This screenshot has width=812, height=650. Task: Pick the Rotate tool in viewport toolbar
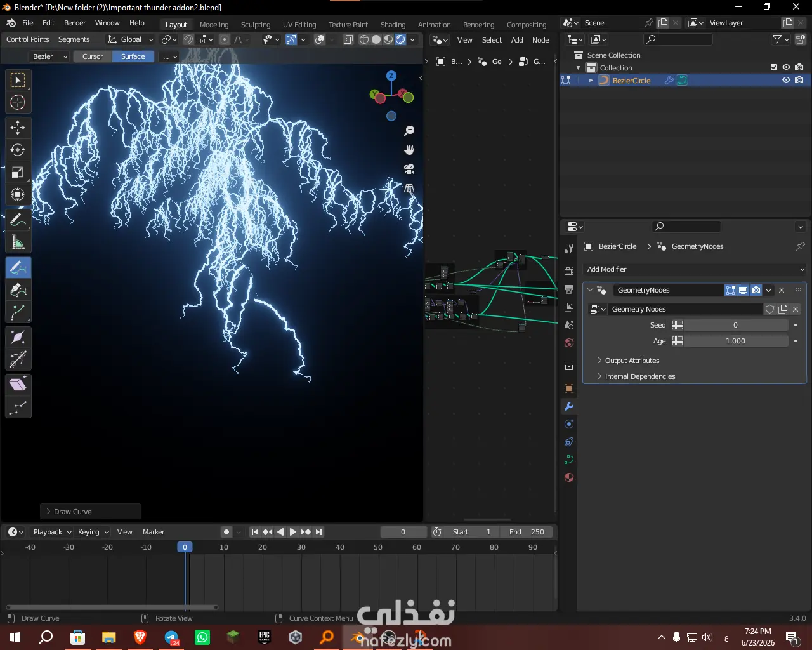(x=18, y=150)
